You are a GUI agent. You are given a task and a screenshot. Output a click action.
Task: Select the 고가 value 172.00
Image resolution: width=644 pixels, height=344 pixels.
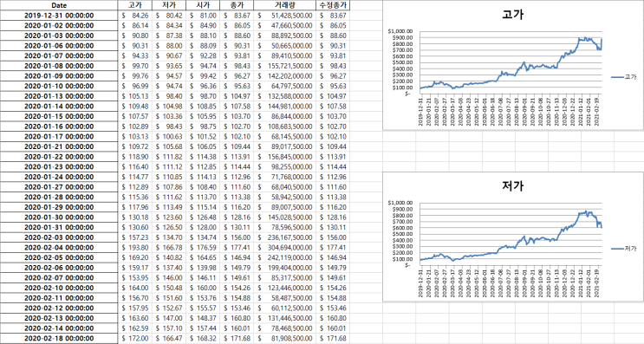[134, 338]
